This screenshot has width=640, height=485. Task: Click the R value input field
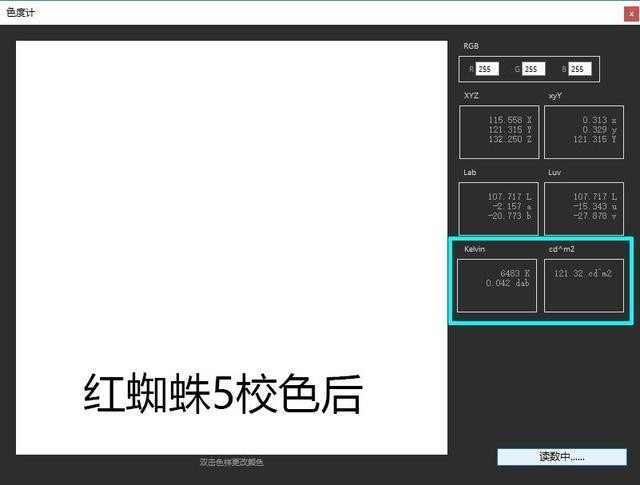pos(487,69)
